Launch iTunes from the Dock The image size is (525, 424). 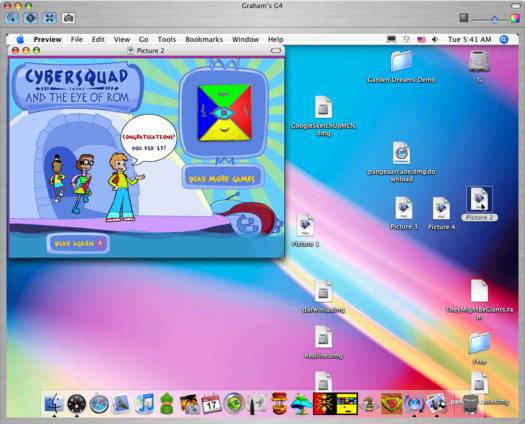pos(144,403)
